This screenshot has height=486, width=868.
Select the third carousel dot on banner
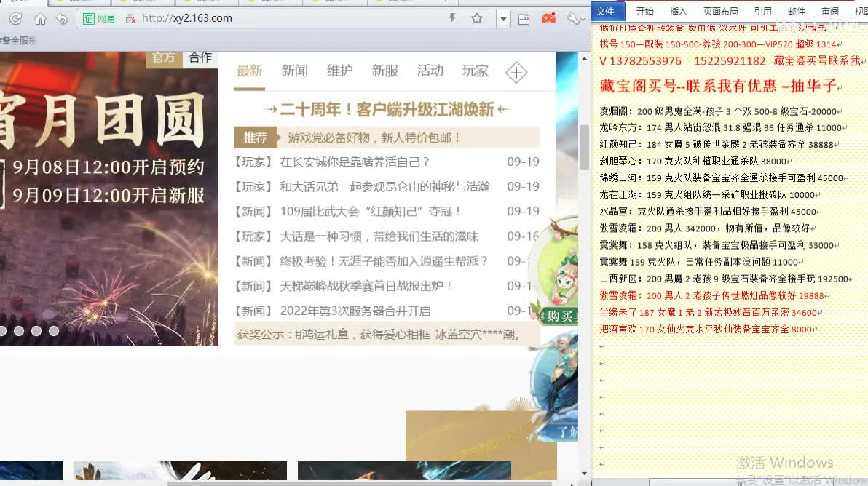click(x=36, y=330)
